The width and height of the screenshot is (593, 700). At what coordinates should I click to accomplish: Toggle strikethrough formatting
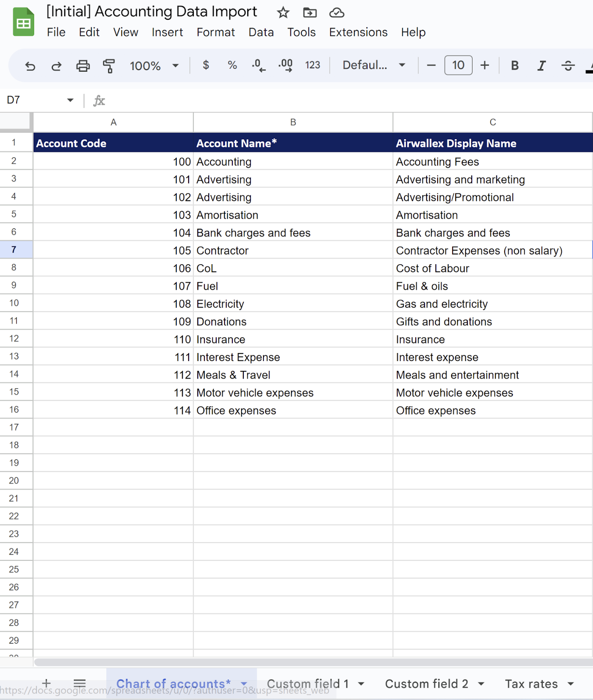point(568,66)
